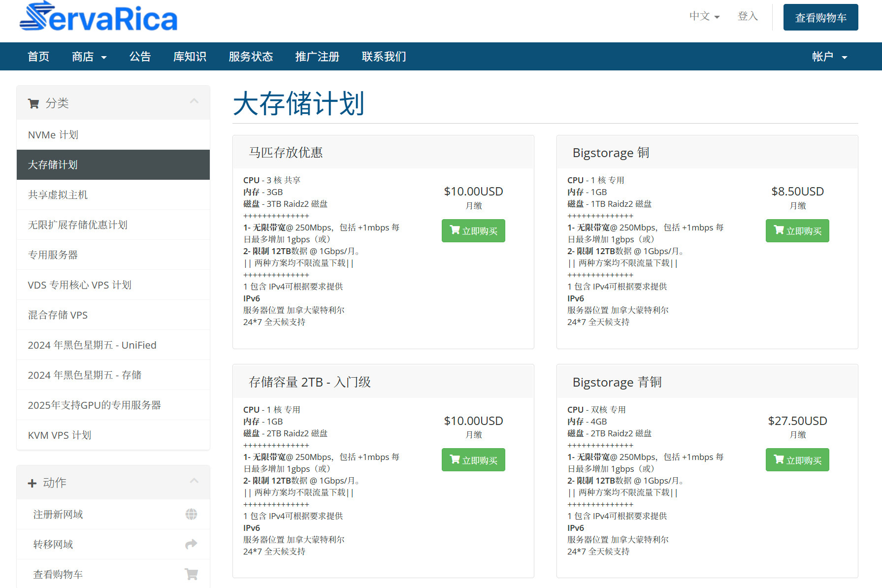Click the shopping cart icon beside 分类

(x=33, y=103)
